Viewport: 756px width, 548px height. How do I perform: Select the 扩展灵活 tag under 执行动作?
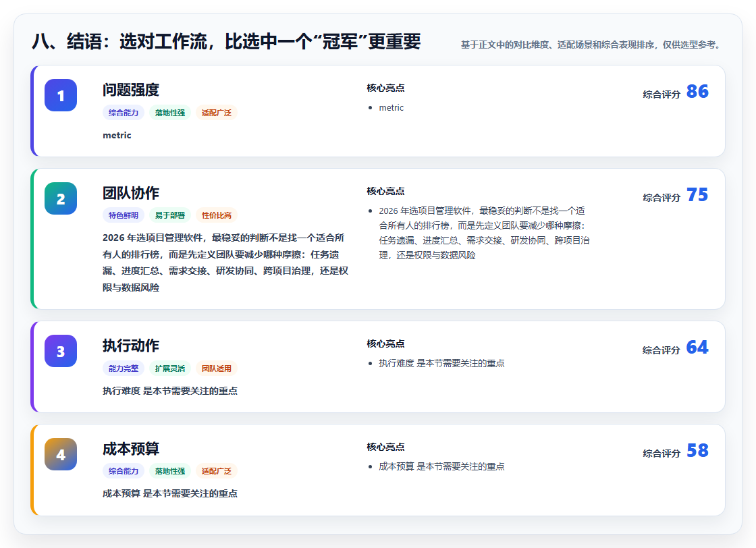(170, 368)
